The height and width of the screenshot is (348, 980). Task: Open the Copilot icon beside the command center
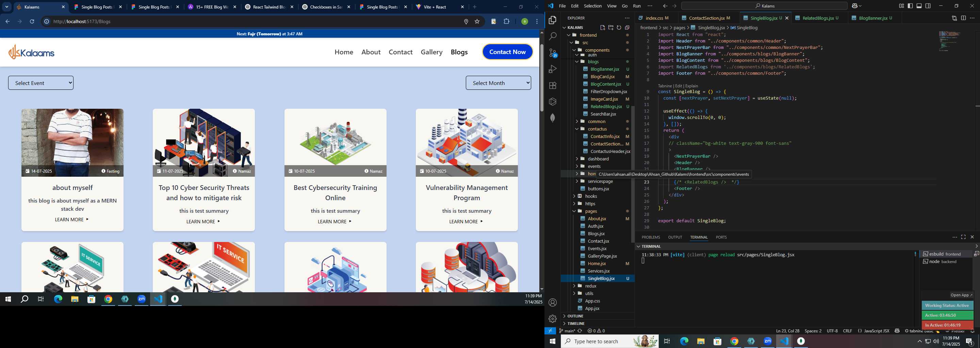[854, 6]
